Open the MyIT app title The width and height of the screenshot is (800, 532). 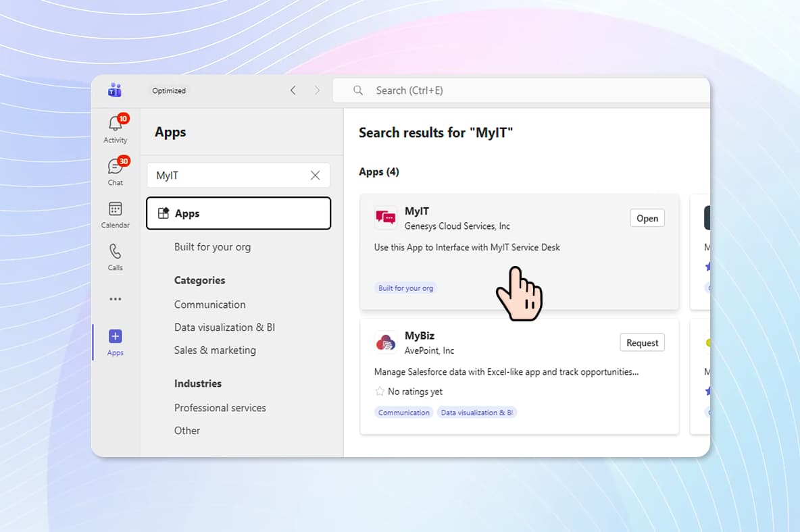(417, 211)
